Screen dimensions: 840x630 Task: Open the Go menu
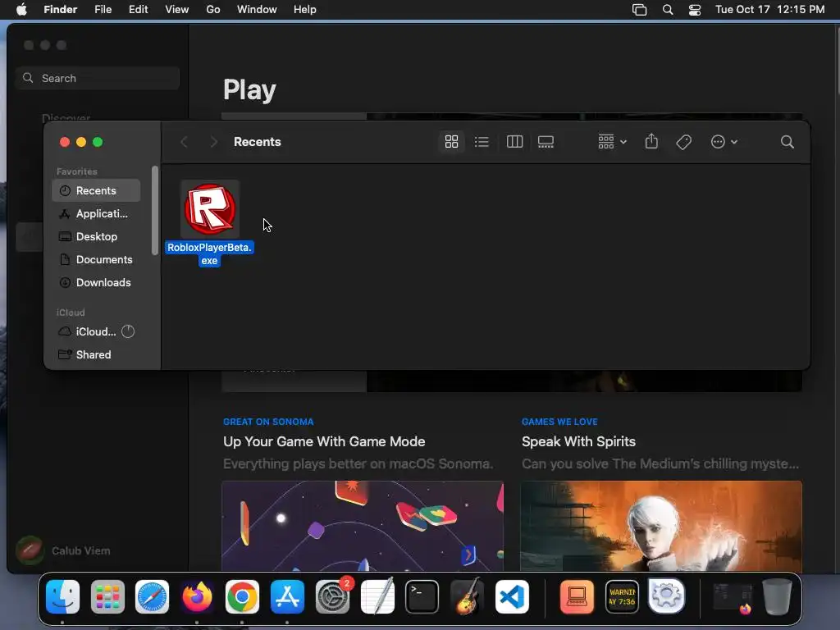213,10
